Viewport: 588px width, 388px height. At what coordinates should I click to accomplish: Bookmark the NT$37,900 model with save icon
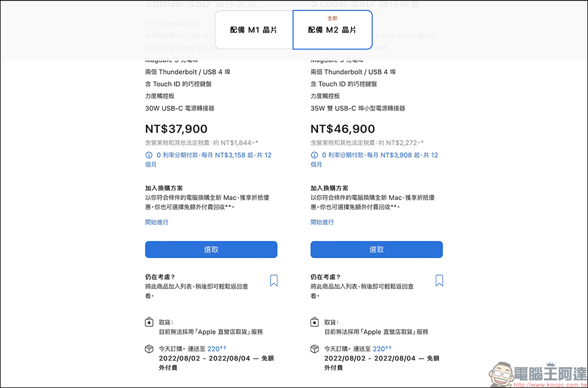click(x=273, y=280)
